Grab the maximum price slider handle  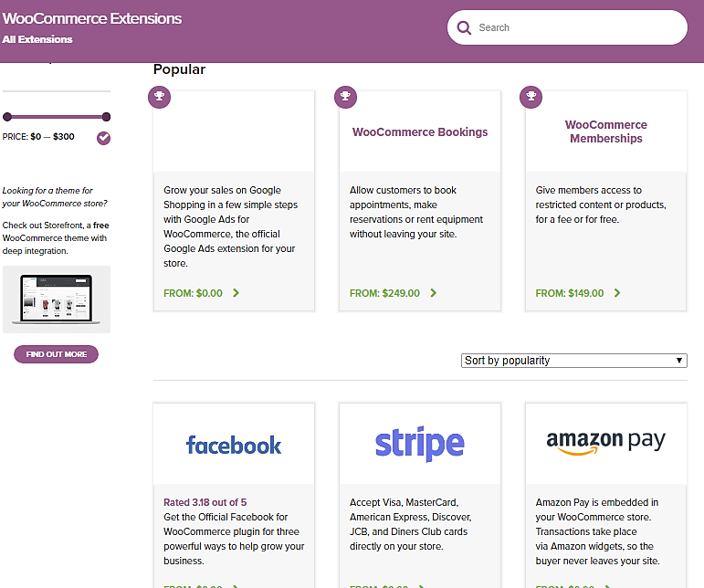(x=106, y=117)
